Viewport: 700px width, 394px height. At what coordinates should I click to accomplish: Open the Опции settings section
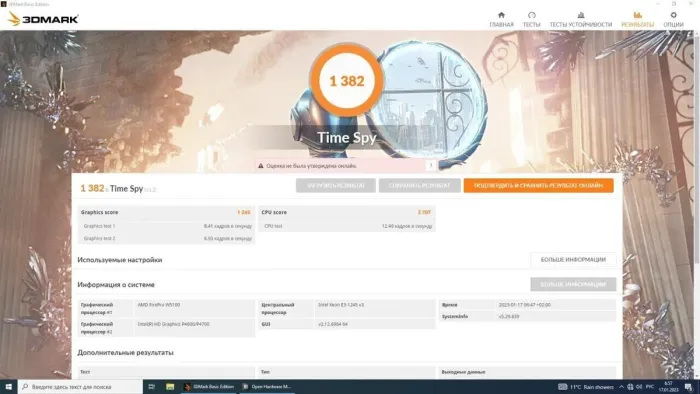673,20
